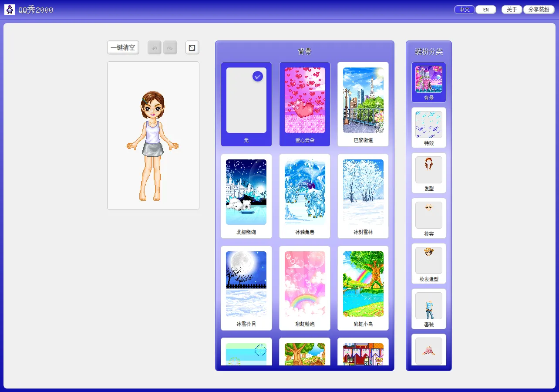The width and height of the screenshot is (559, 392).
Task: Click the QQ penguin logo icon
Action: (10, 10)
